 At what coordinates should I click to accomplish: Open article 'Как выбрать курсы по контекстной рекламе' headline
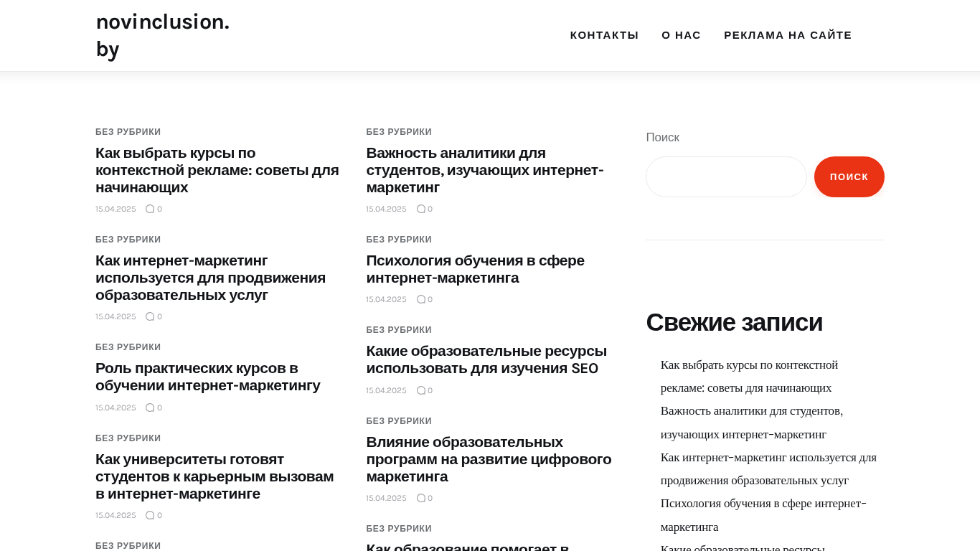click(217, 170)
